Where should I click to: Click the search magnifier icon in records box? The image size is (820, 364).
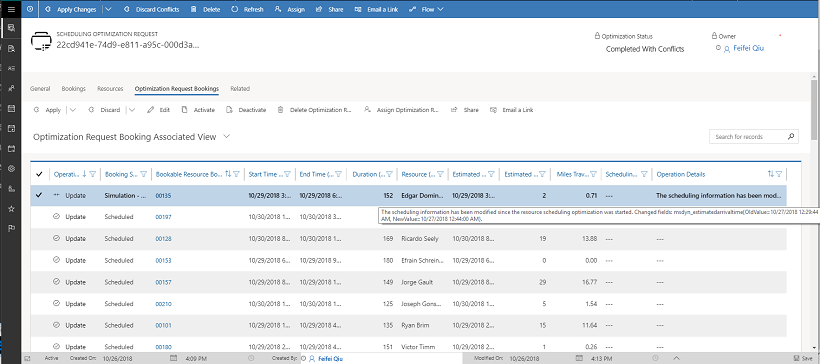(791, 136)
